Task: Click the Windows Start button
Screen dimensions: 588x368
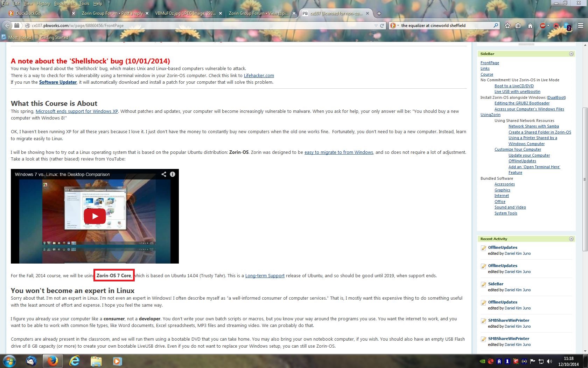Action: [9, 361]
